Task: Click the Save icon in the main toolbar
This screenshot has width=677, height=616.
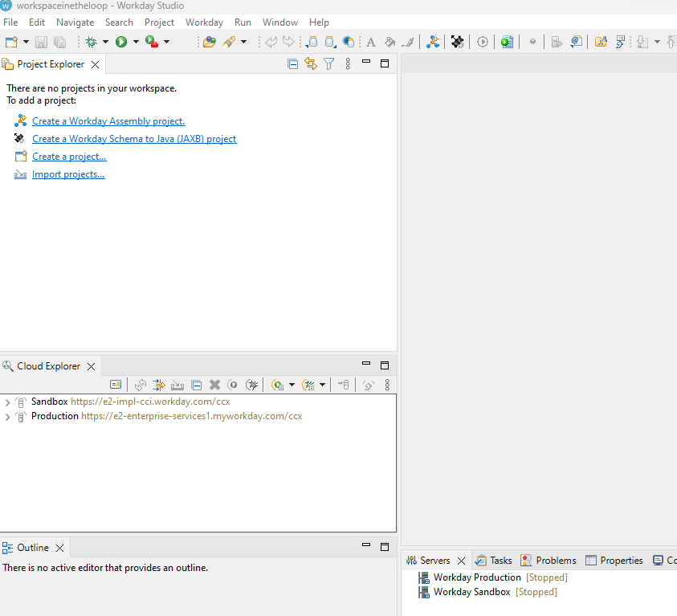Action: tap(41, 41)
